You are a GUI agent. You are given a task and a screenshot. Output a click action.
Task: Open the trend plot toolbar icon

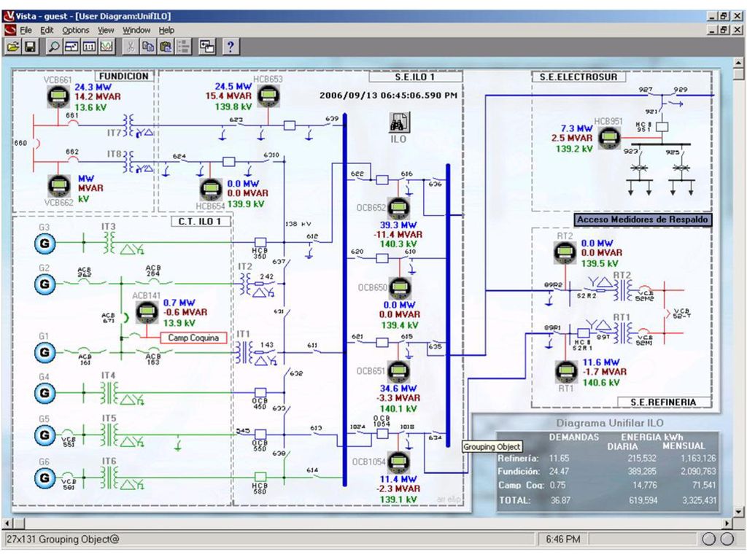point(107,47)
